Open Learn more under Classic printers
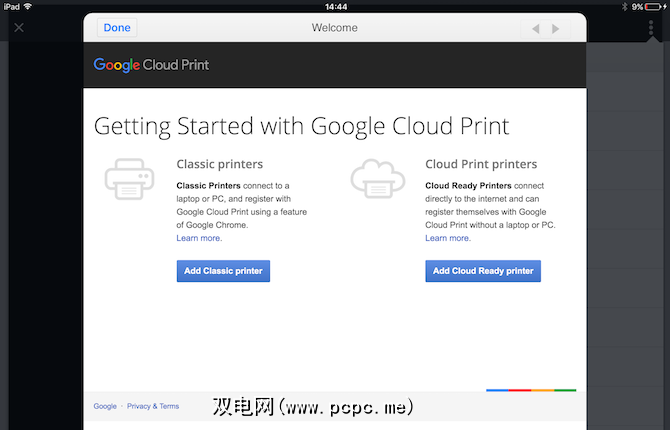 (x=199, y=238)
